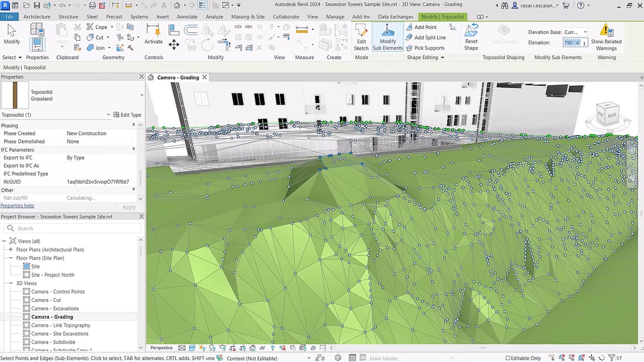Image resolution: width=644 pixels, height=362 pixels.
Task: Click Pick Supports in Shape Editing
Action: point(429,48)
